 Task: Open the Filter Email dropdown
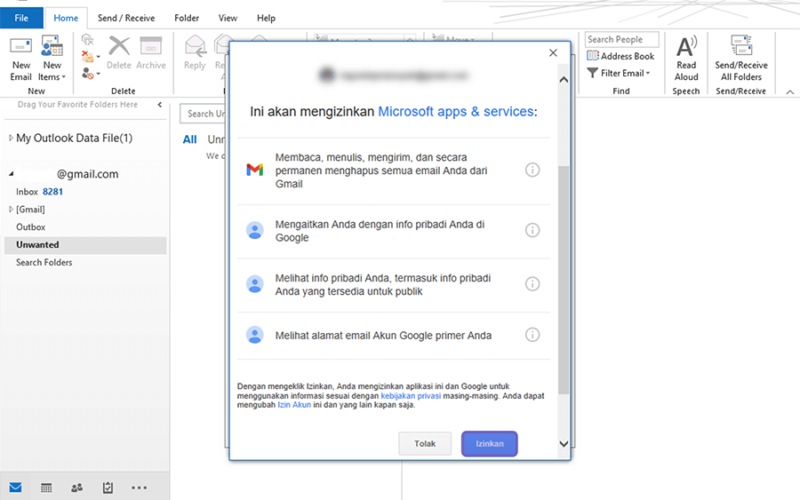[618, 73]
